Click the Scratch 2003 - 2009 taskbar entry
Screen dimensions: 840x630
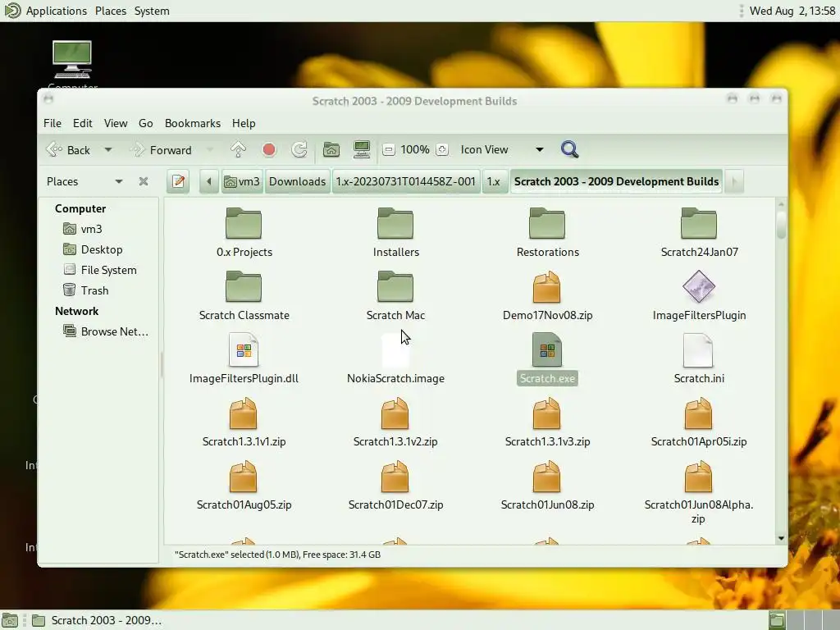[x=97, y=620]
